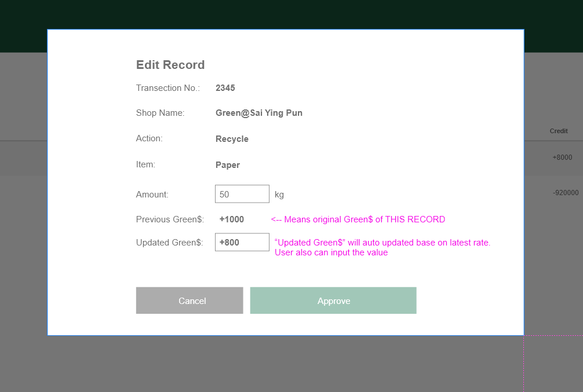Click the pink note about original Green$
Viewport: 583px width, 392px height.
tap(358, 219)
